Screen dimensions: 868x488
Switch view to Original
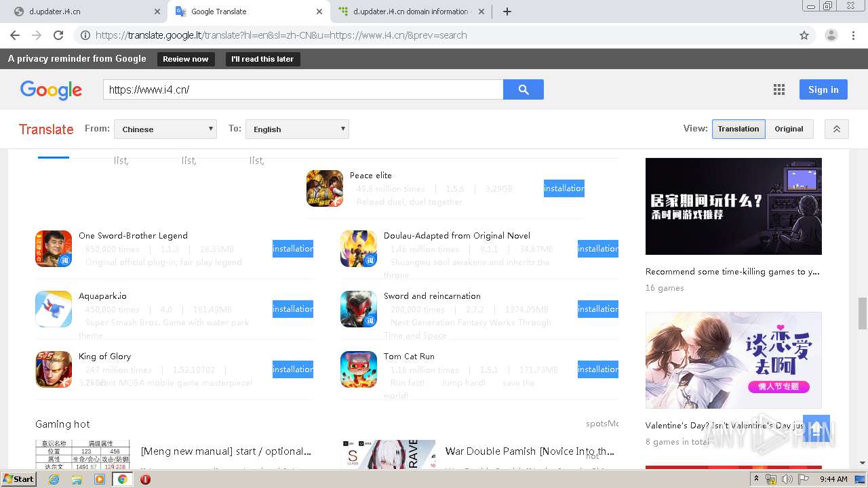point(789,129)
